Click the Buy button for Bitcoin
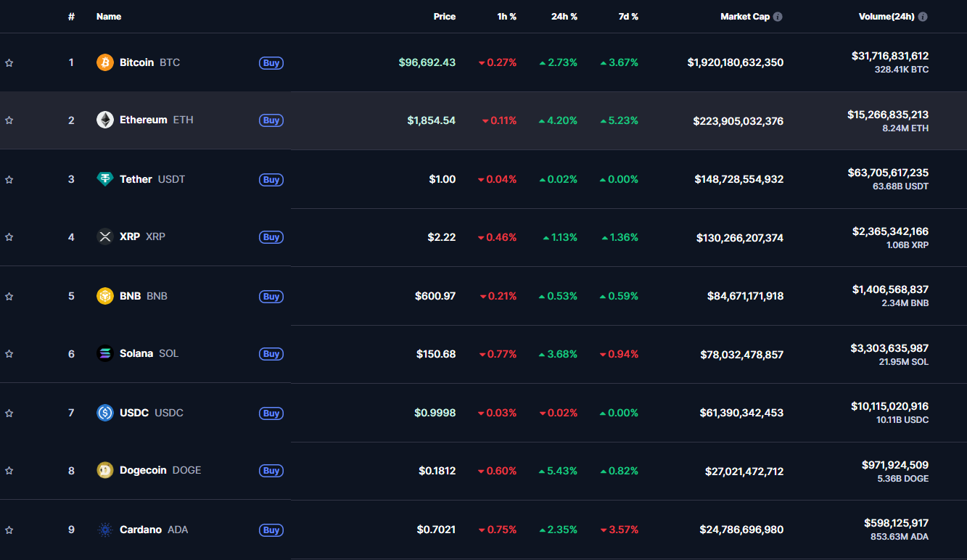 coord(271,63)
